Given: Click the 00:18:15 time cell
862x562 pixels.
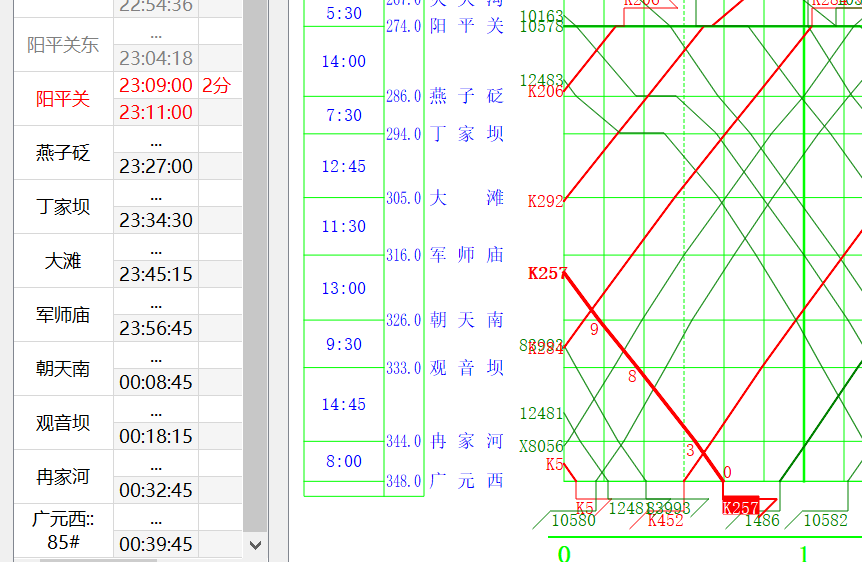Looking at the screenshot, I should 156,436.
